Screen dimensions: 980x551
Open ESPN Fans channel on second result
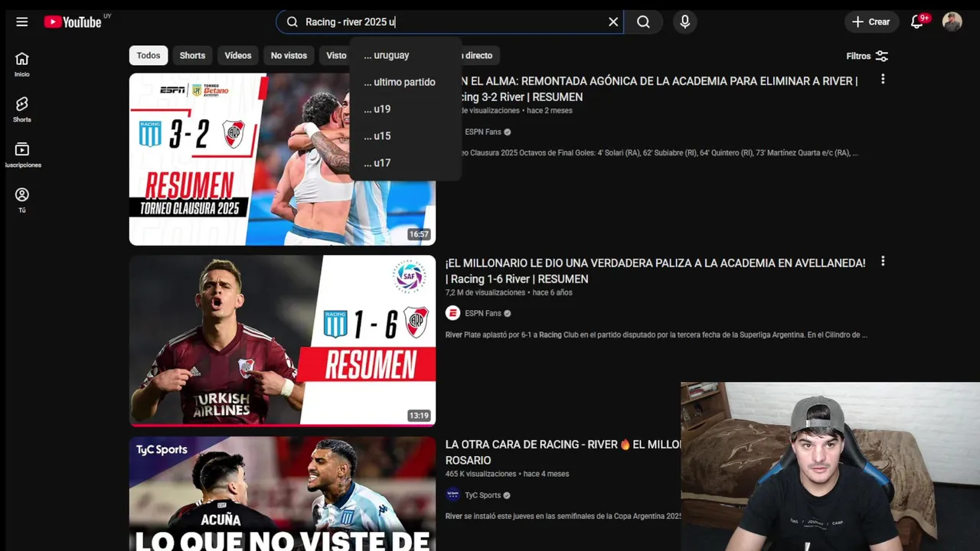coord(482,313)
